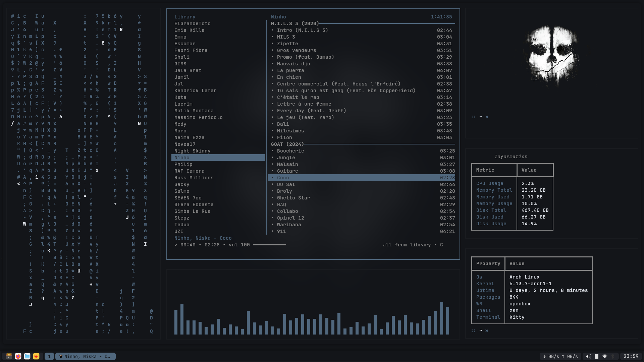Select artist Ghali

tap(182, 57)
